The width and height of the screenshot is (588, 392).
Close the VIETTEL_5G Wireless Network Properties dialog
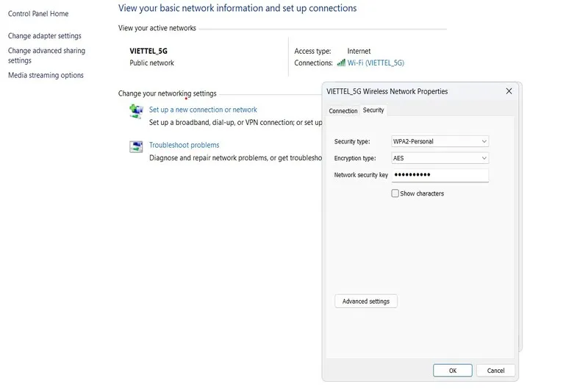pos(509,91)
